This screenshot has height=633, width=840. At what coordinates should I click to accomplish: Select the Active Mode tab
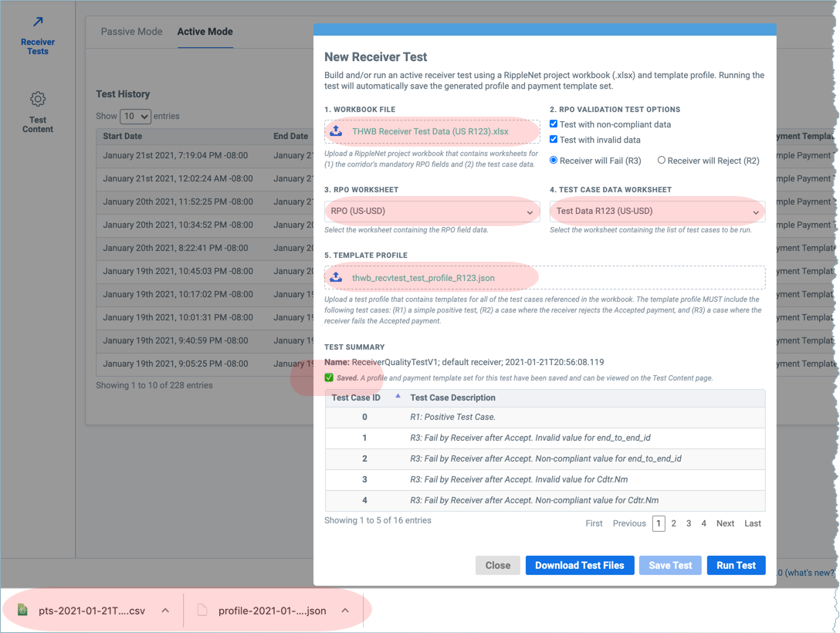(204, 32)
